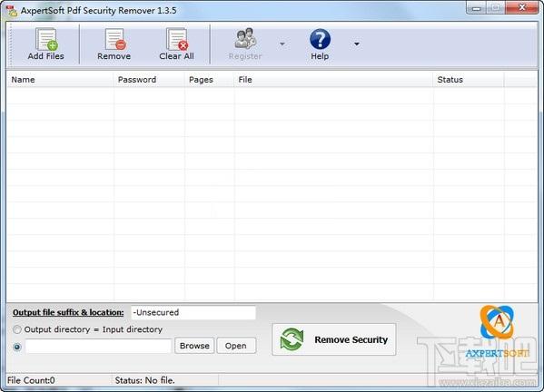Click the Clear All toolbar icon

click(177, 39)
